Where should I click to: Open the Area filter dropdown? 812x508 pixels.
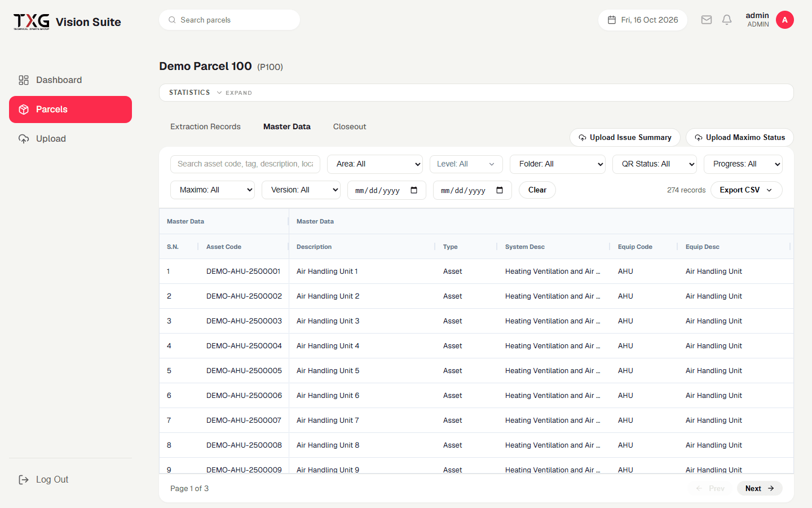[x=375, y=164]
